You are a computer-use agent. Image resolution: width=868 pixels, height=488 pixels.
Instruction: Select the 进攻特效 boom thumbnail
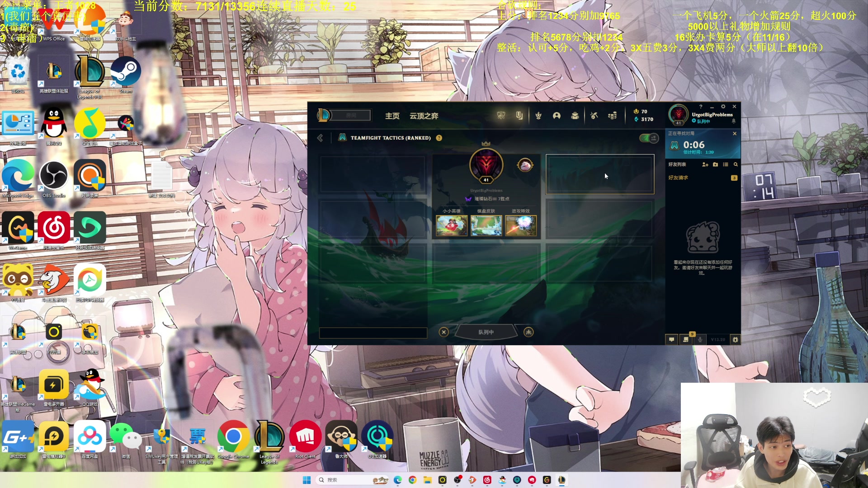coord(521,225)
